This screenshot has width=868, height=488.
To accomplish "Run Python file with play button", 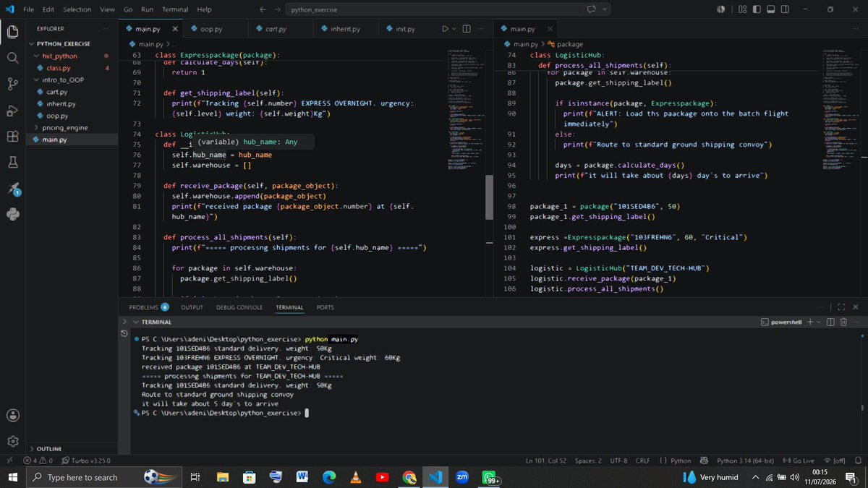I will click(x=446, y=29).
